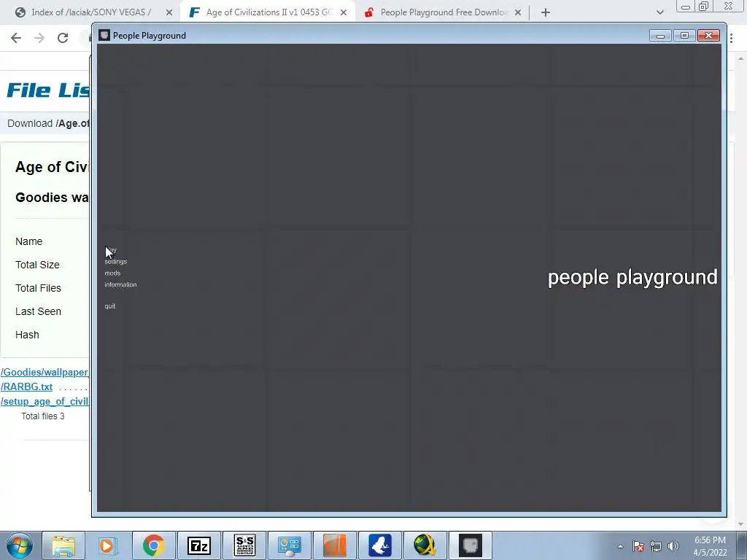Open the volume speaker tray icon
747x560 pixels.
click(673, 546)
